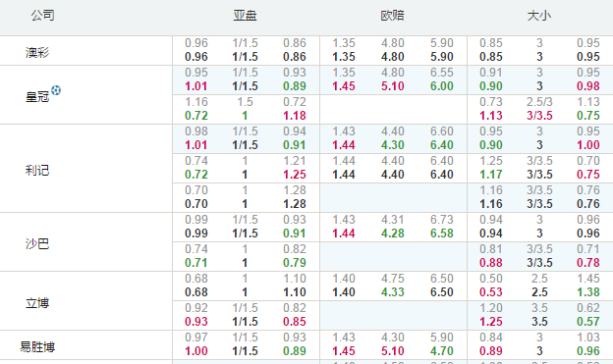Select company name 立博
Viewport: 613px width, 364px height.
(37, 303)
